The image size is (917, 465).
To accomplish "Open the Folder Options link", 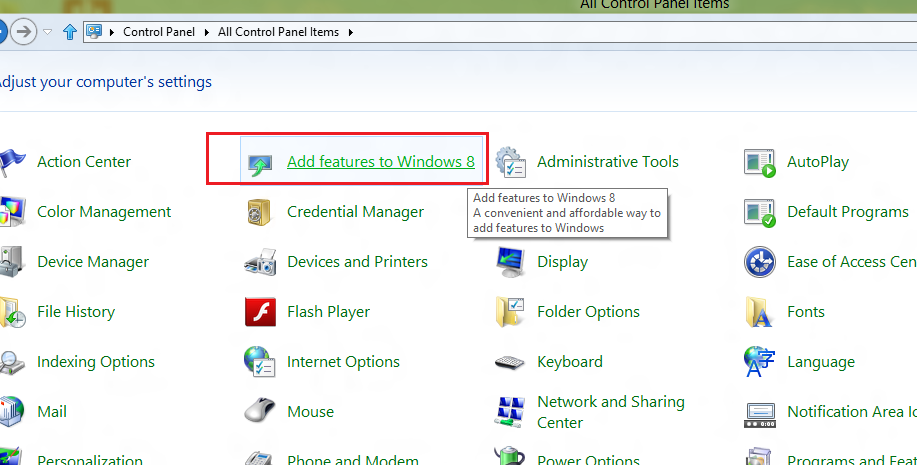I will click(x=588, y=312).
